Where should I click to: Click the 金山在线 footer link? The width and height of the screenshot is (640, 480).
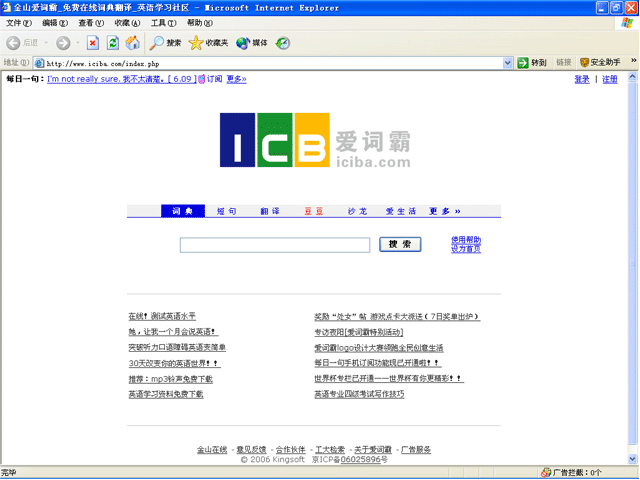pyautogui.click(x=212, y=450)
